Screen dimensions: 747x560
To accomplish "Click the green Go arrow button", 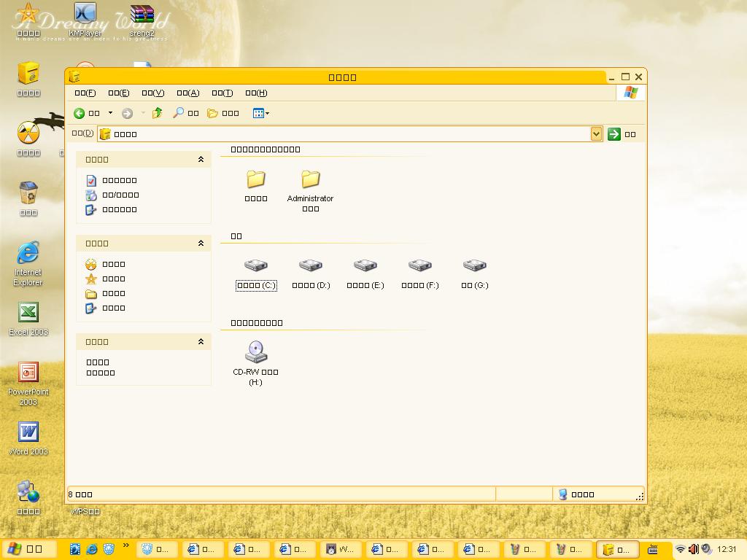I will (614, 133).
